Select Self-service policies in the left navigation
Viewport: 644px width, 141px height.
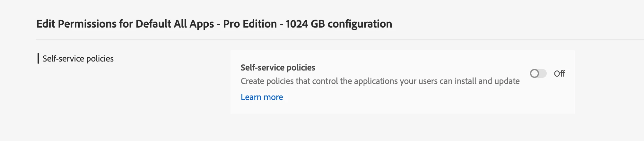pos(78,59)
